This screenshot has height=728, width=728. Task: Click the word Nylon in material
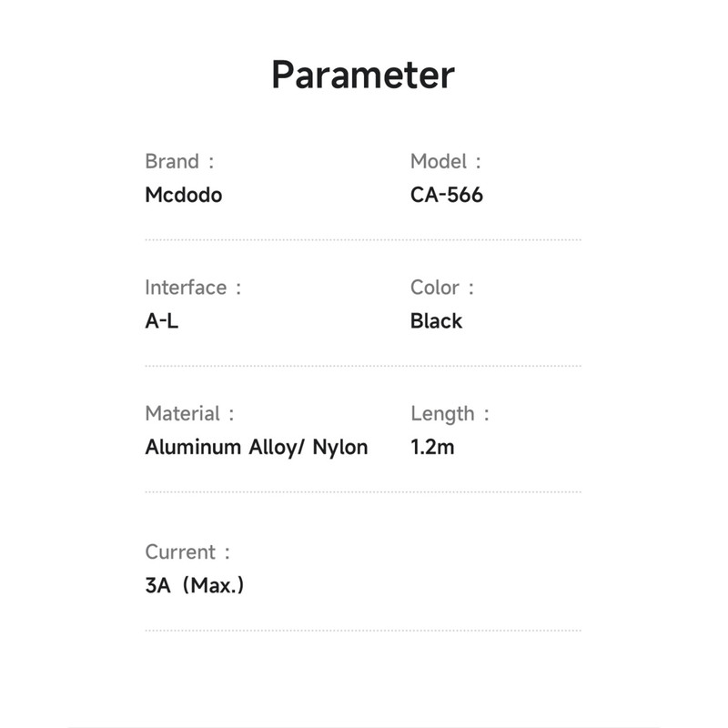340,448
